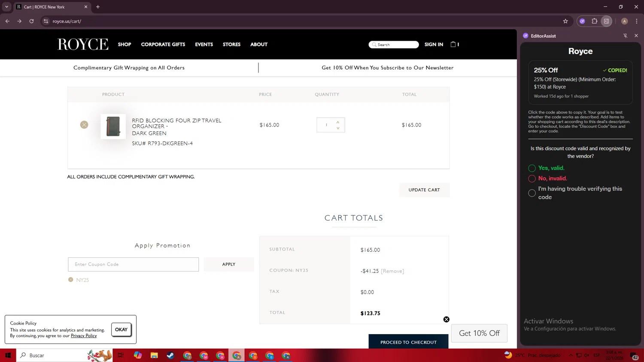Select the No, invalid option

[x=532, y=178]
